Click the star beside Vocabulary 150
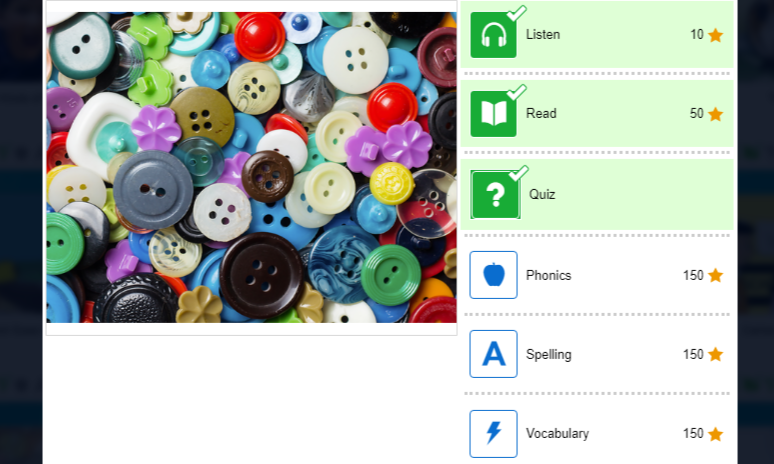 click(x=715, y=434)
